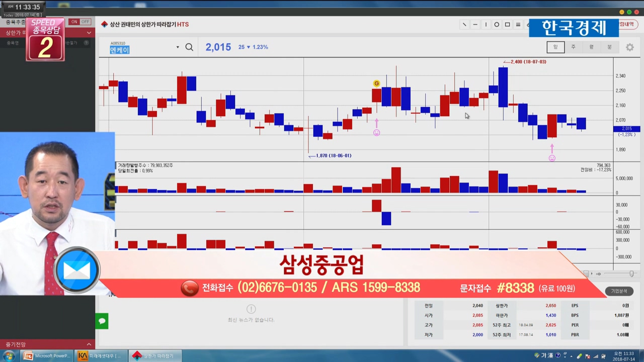
Task: Select the vertical line drawing tool
Action: [x=486, y=25]
